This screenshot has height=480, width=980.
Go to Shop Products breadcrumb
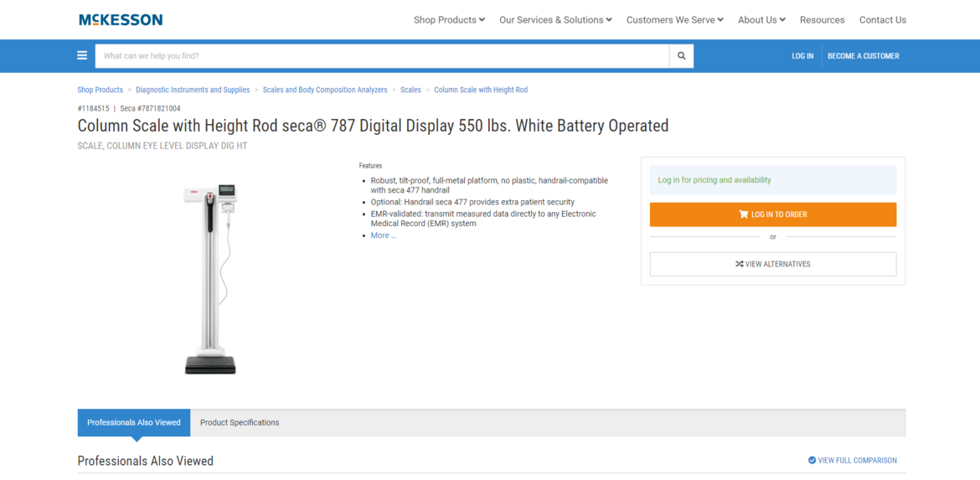pyautogui.click(x=100, y=90)
